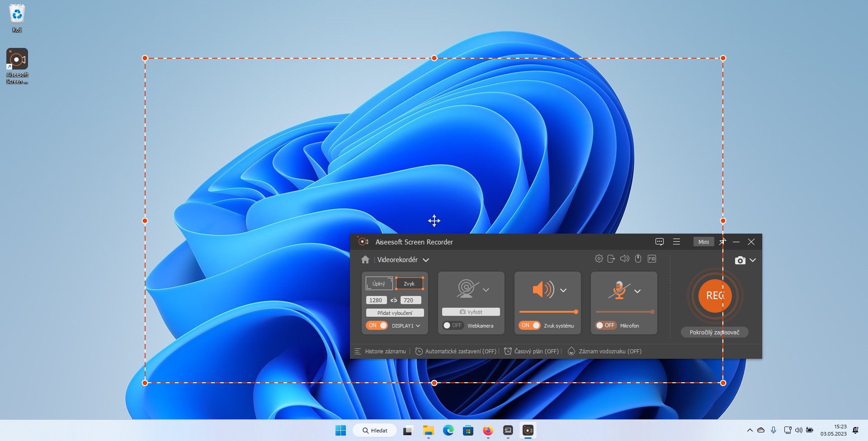The height and width of the screenshot is (441, 868).
Task: Enable the Mikrofon toggle
Action: (x=605, y=325)
